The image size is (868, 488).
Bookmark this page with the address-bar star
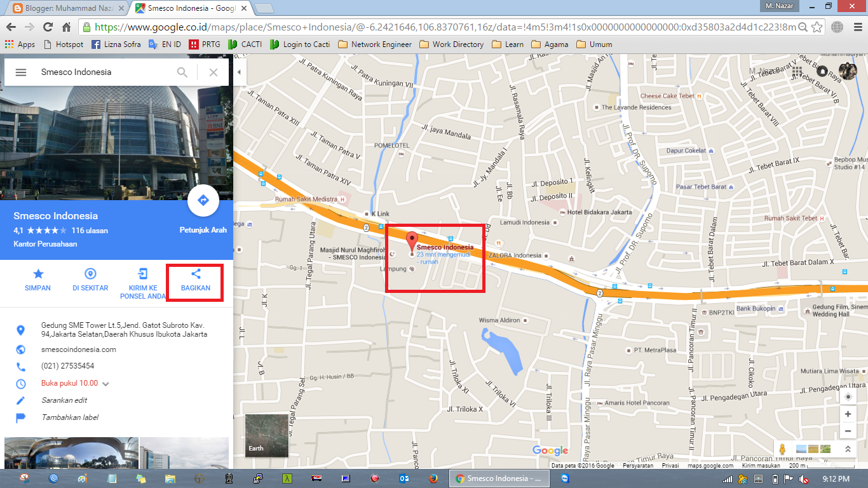[x=817, y=29]
